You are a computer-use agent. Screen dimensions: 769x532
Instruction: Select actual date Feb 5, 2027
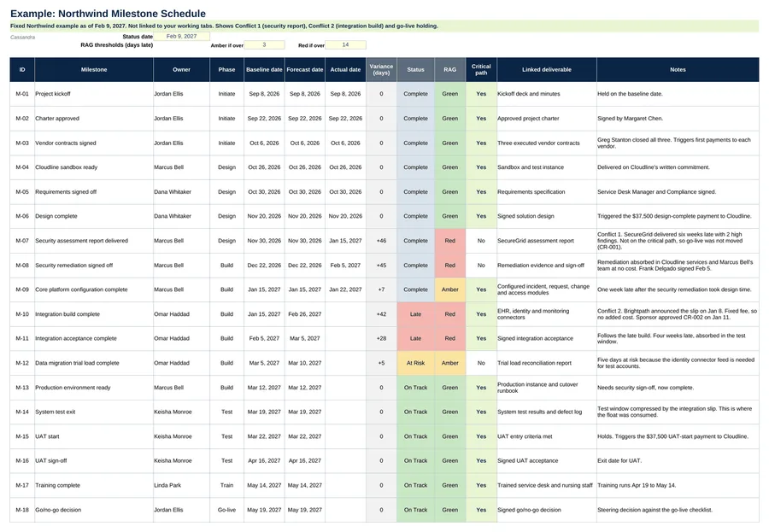coord(345,265)
